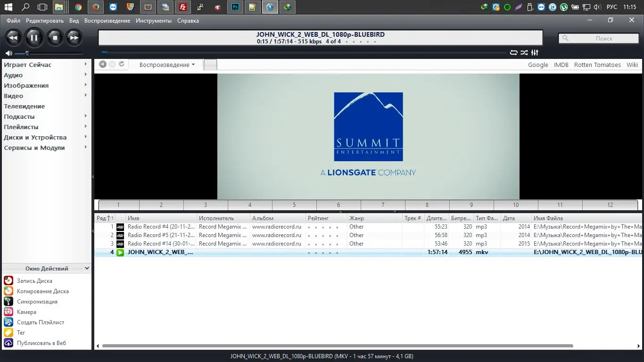644x362 pixels.
Task: Click the Создать Плэйлист icon
Action: (x=8, y=322)
